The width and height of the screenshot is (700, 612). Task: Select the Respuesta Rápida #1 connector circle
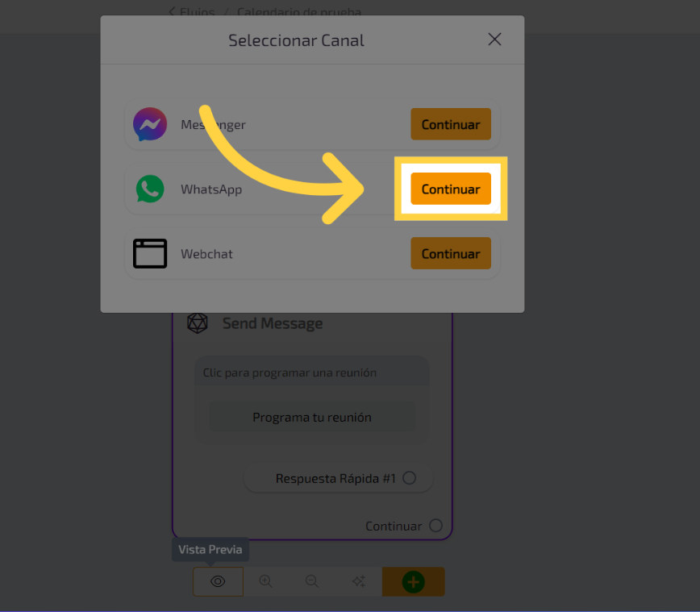click(x=409, y=478)
